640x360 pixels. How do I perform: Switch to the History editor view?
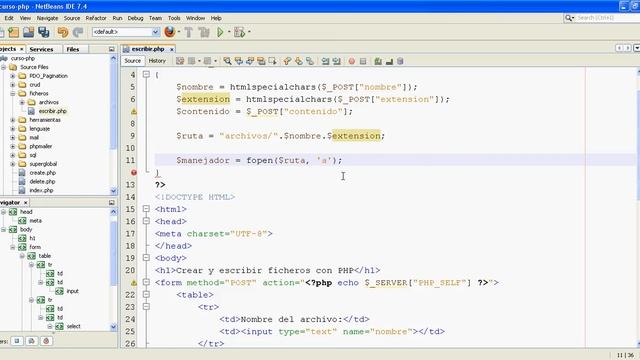[x=157, y=61]
